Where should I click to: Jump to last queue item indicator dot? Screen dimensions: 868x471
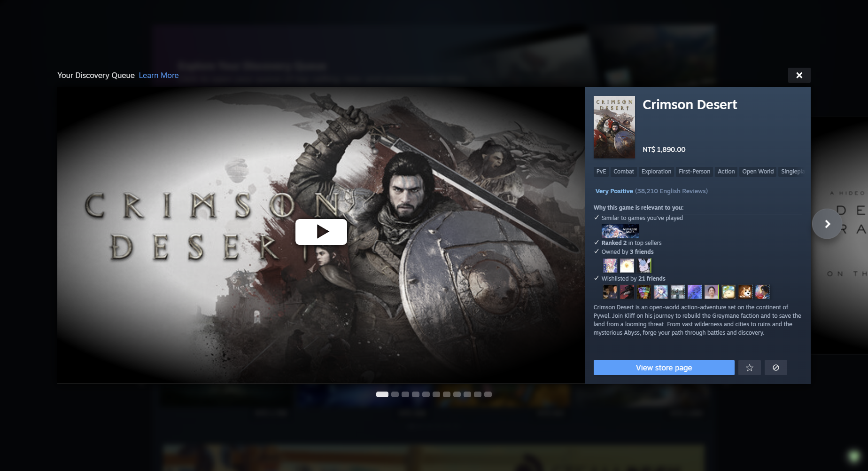pyautogui.click(x=488, y=394)
